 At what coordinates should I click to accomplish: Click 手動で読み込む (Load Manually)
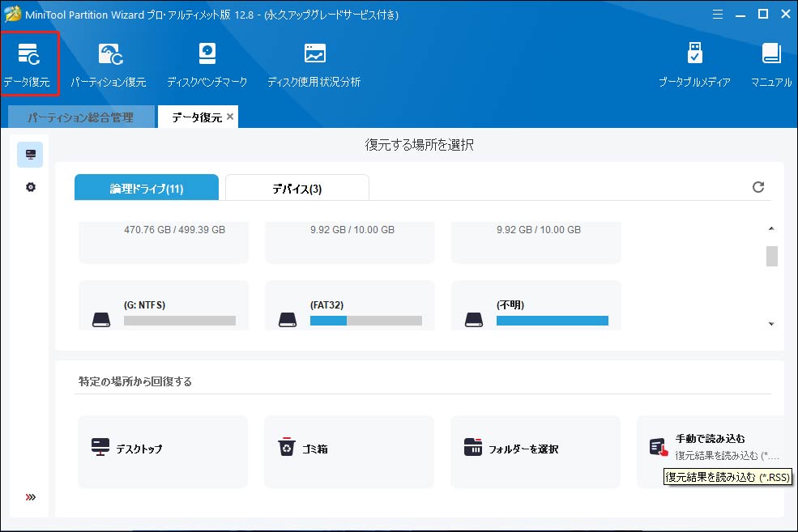pyautogui.click(x=711, y=452)
